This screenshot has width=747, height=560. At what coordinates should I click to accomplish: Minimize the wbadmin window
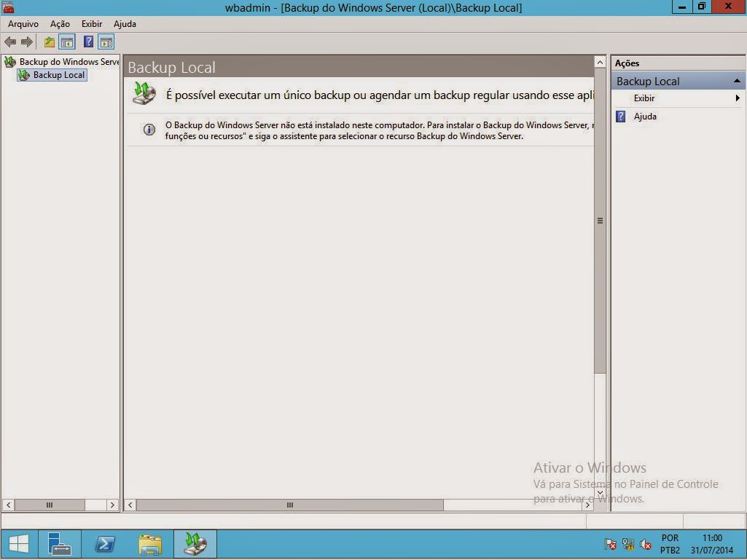pos(682,7)
